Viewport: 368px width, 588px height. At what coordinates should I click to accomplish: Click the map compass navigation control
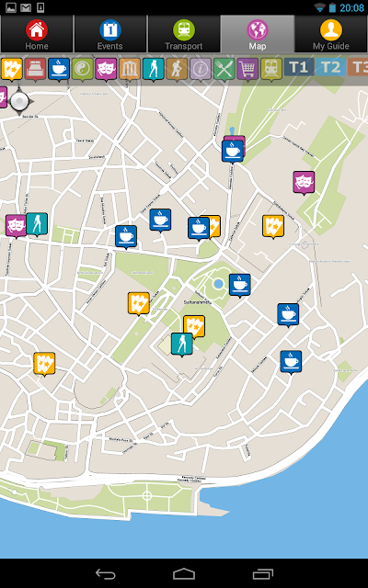click(x=19, y=101)
